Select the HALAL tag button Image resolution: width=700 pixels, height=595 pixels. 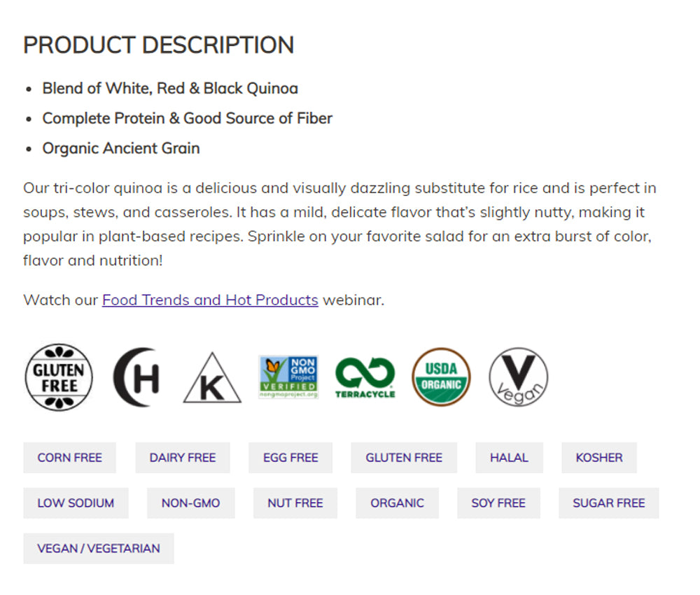coord(509,458)
